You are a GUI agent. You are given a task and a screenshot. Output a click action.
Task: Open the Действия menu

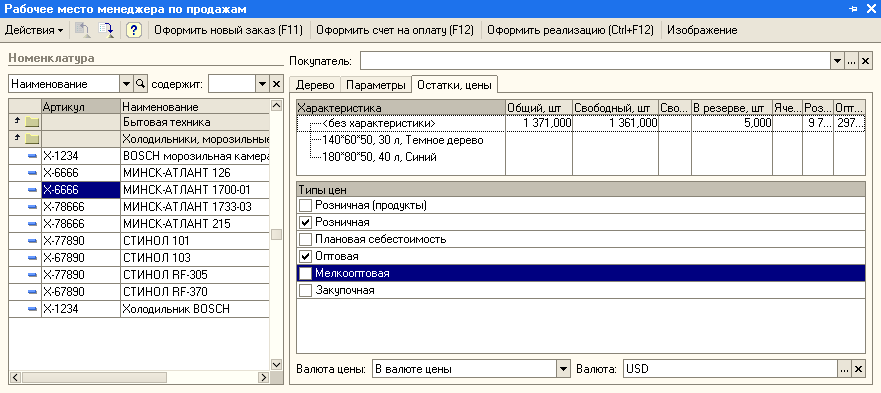[34, 30]
